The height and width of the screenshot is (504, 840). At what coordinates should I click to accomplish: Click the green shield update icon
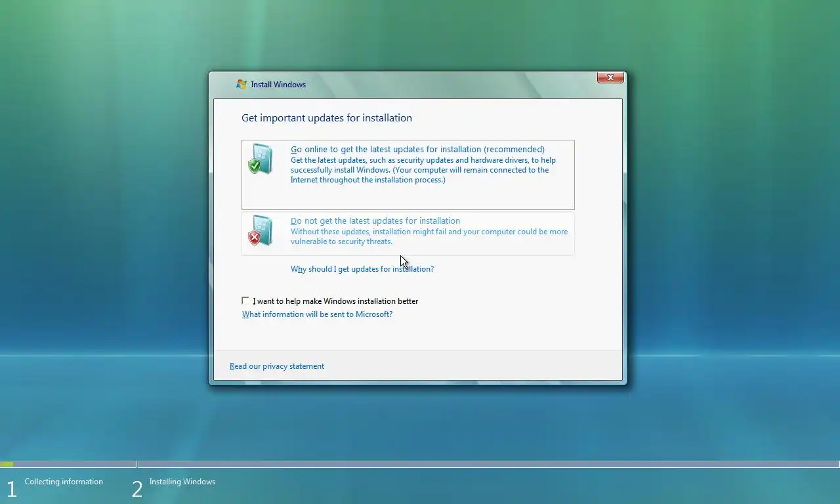(x=261, y=159)
